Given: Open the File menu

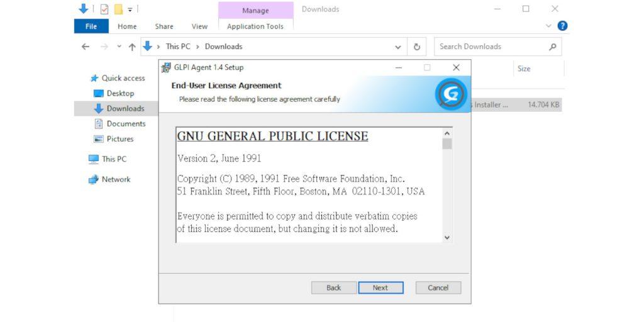Looking at the screenshot, I should (91, 26).
